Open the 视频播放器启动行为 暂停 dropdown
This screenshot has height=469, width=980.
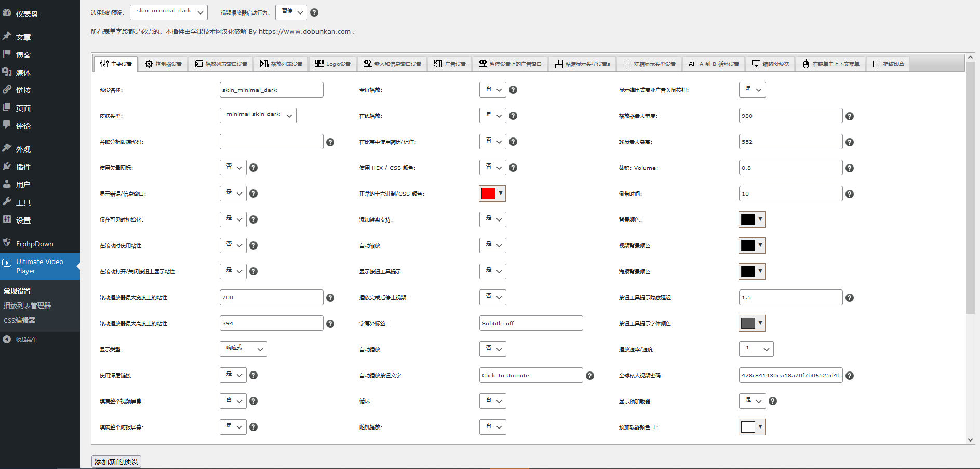pos(291,12)
